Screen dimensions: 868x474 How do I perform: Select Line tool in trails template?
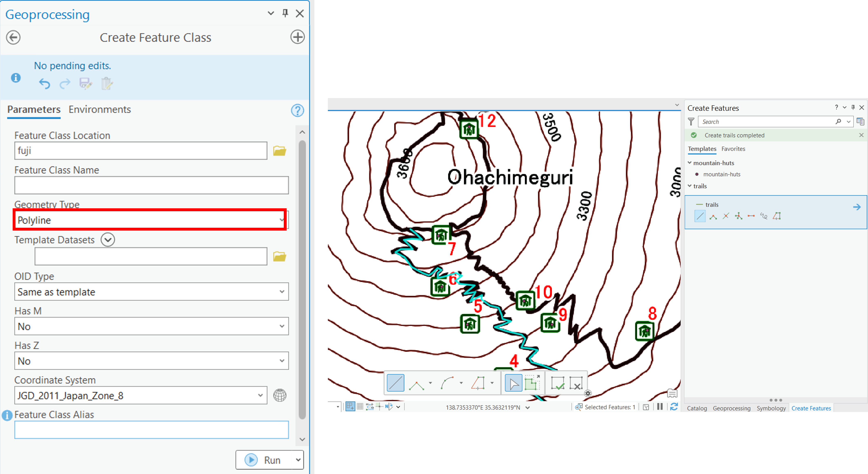(x=700, y=216)
